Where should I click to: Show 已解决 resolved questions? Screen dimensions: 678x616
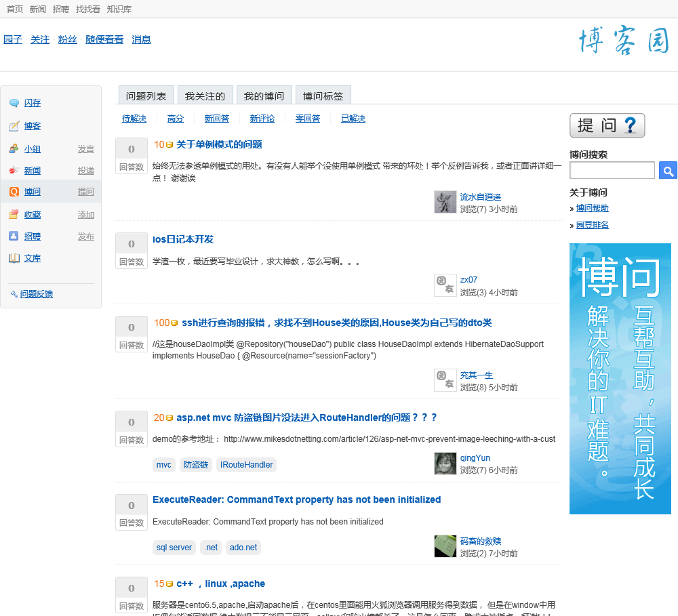pos(353,119)
